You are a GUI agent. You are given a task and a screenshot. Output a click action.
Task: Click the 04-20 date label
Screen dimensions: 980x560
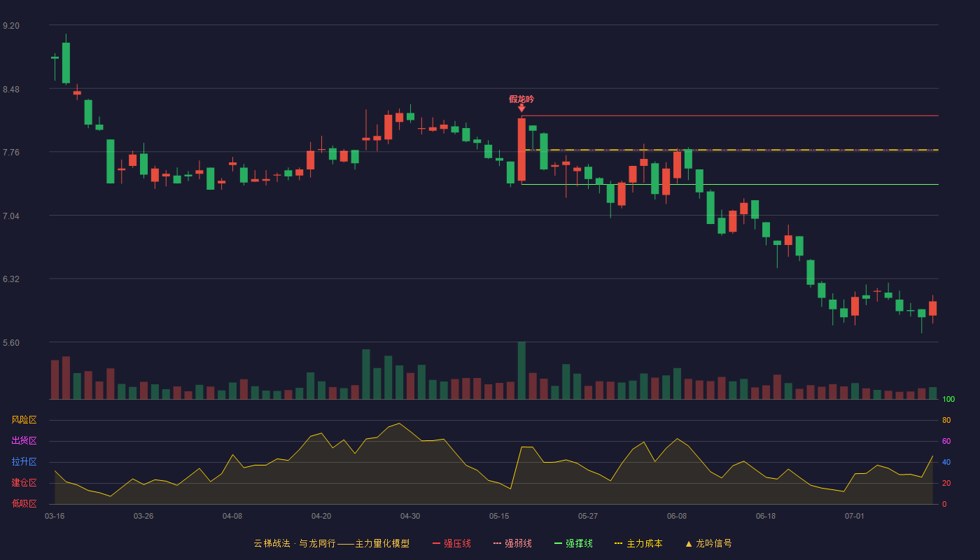(x=321, y=516)
